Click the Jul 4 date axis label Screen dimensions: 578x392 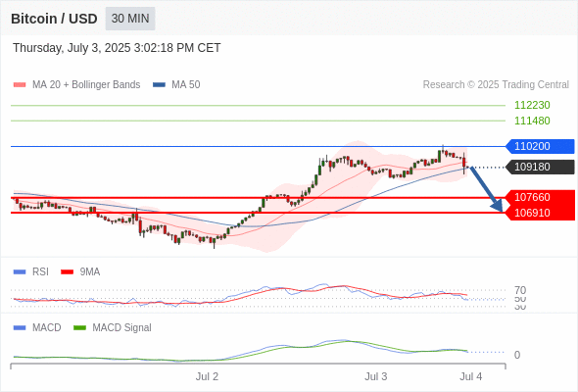tap(471, 376)
